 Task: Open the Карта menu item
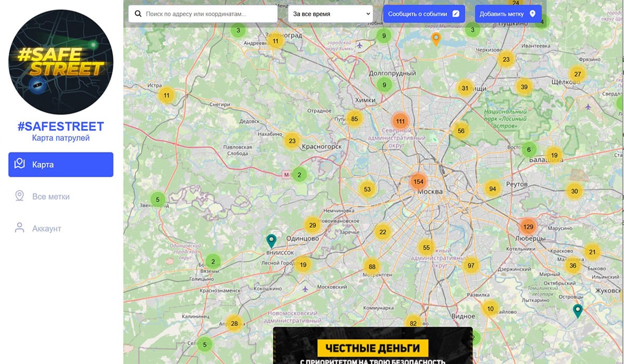pyautogui.click(x=61, y=164)
